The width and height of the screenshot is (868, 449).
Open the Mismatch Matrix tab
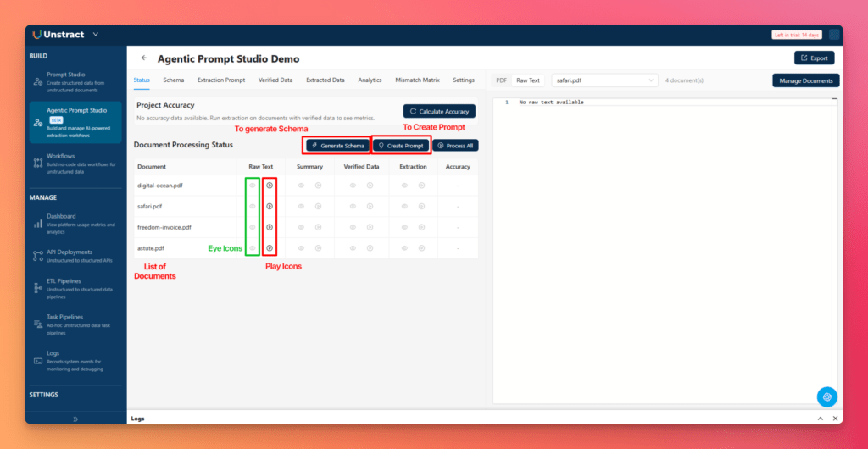[417, 80]
